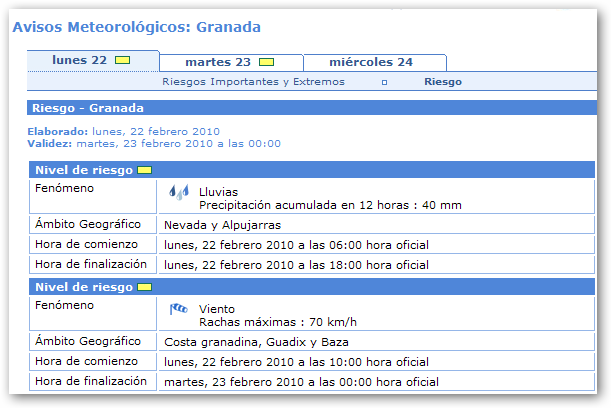611x408 pixels.
Task: Click yellow risk level swatch above Lluvias
Action: 144,169
